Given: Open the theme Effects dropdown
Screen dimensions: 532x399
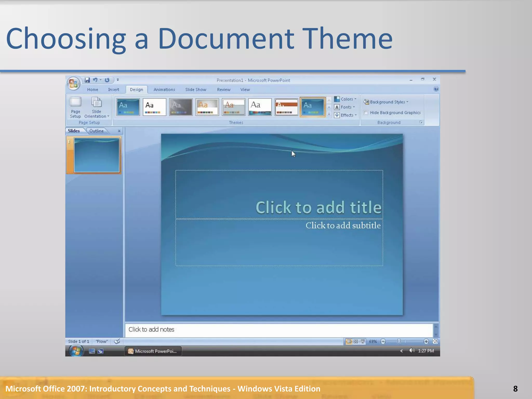Looking at the screenshot, I should tap(345, 115).
